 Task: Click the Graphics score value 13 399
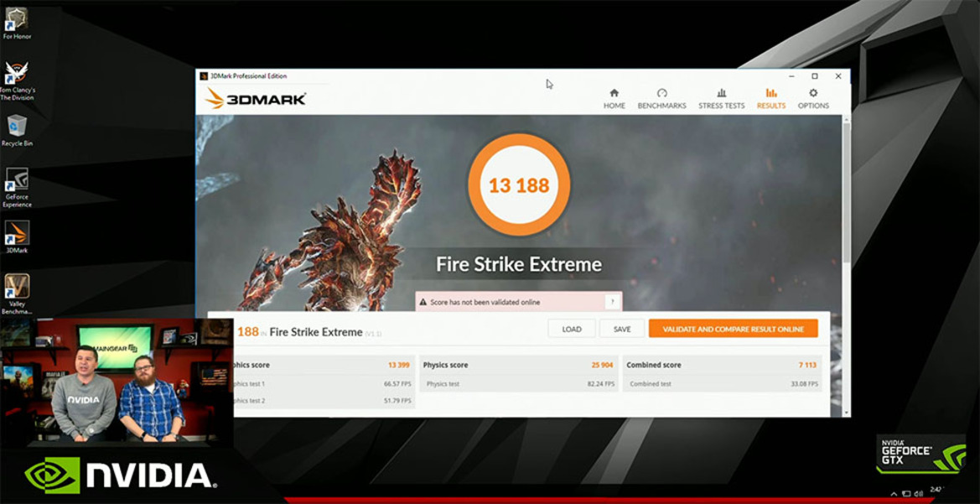(399, 365)
